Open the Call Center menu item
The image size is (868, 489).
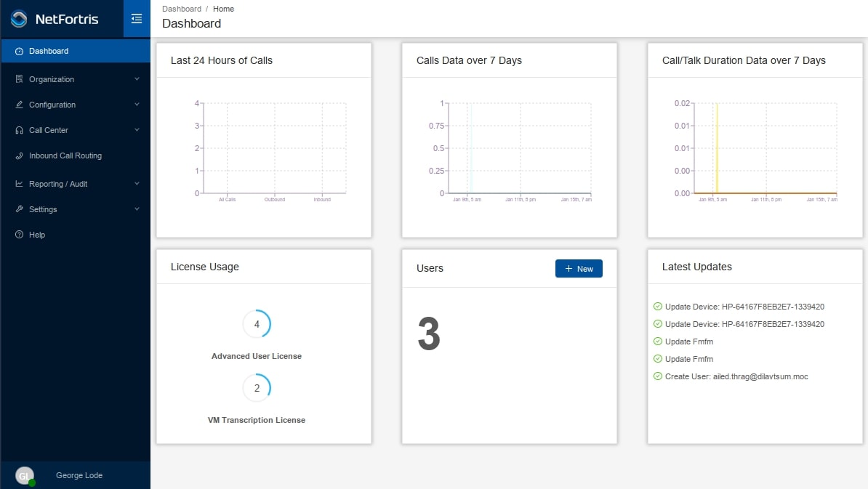[x=76, y=130]
